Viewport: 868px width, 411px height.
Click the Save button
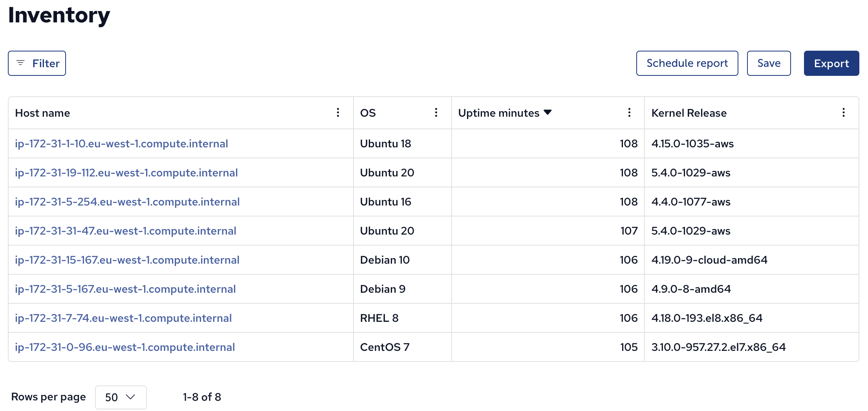tap(769, 63)
